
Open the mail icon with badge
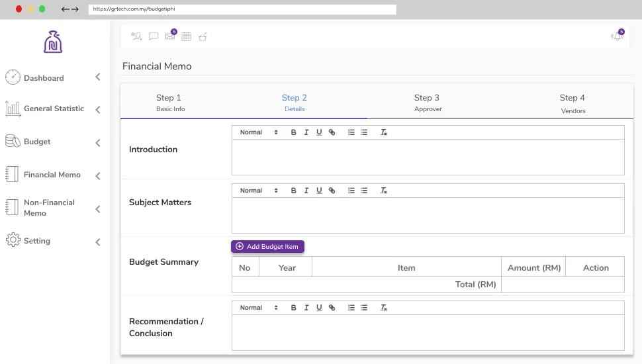[171, 35]
